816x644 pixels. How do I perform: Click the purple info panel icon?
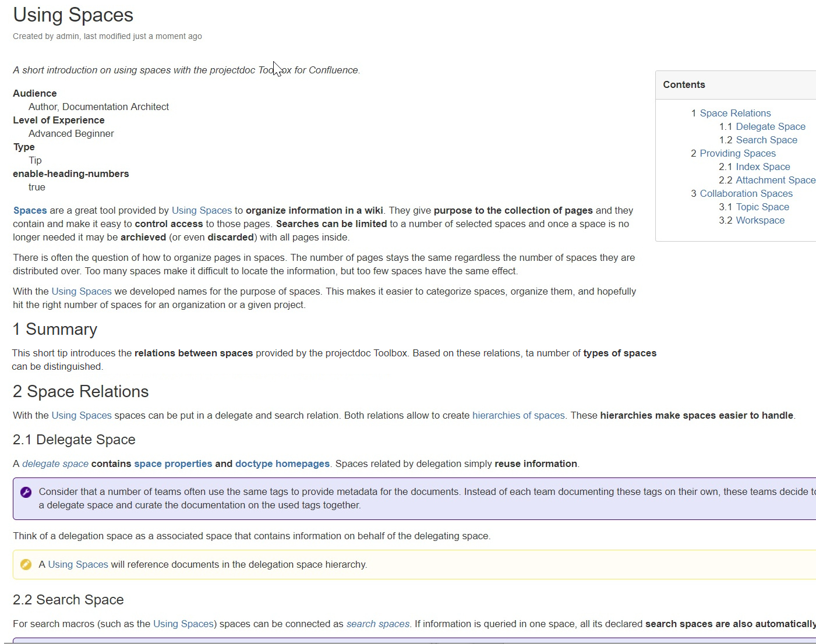pos(26,491)
